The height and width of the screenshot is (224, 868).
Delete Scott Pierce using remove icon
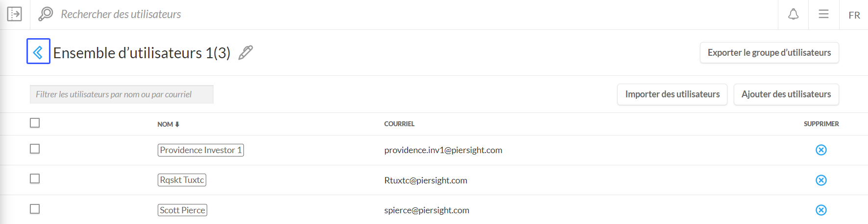point(821,210)
